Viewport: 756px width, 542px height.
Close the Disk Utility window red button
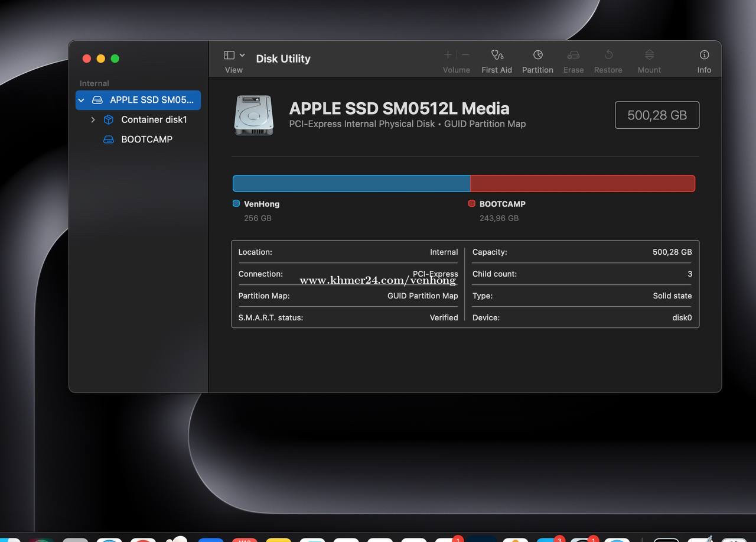(87, 59)
